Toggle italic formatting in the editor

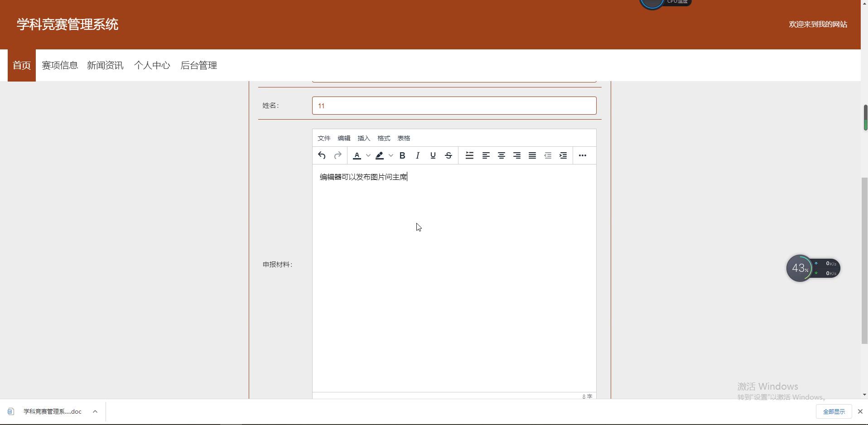coord(417,155)
